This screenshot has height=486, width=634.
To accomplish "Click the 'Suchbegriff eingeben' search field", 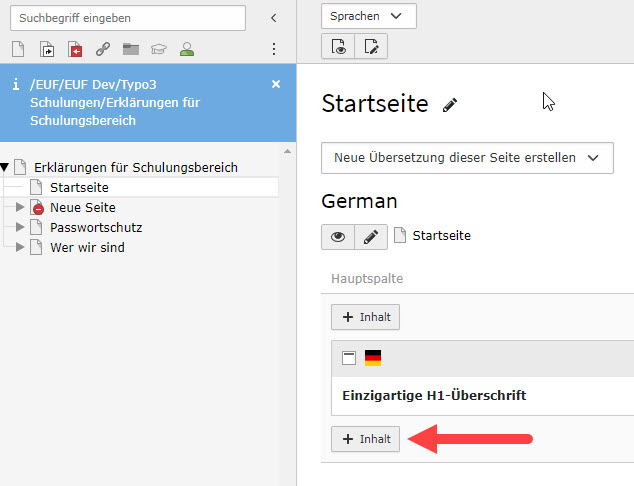I will [x=127, y=18].
